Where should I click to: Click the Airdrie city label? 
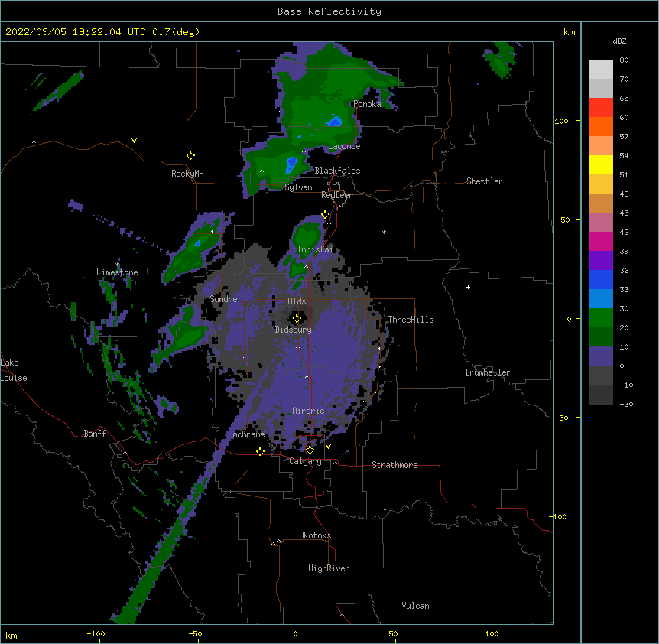(x=309, y=411)
